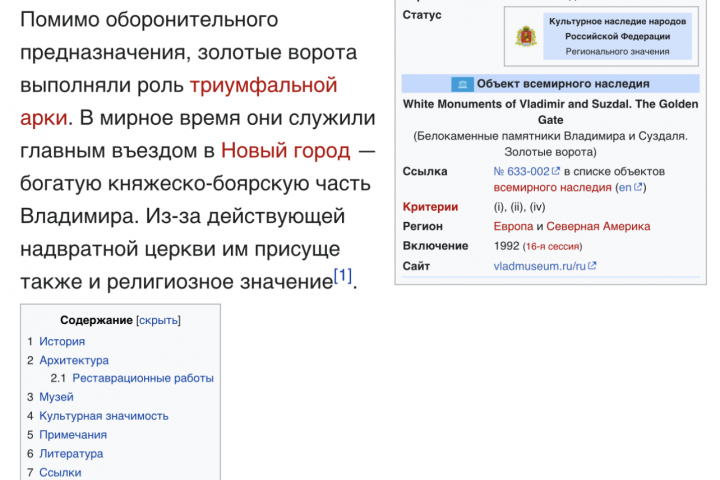Open the 'Объект всемирного наследия' header link
Screen dimensions: 720x480
coord(563,84)
